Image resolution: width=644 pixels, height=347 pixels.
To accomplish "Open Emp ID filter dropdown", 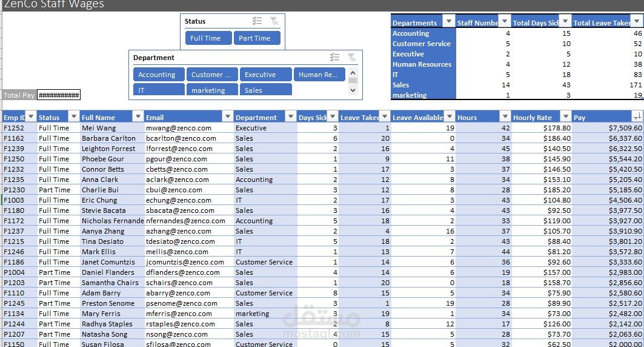I will [x=31, y=116].
